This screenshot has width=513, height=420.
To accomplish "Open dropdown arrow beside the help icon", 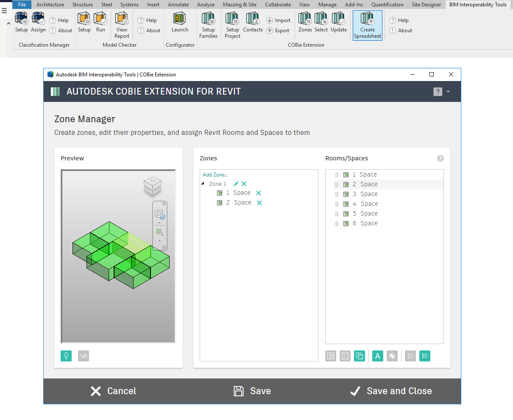I will [448, 92].
